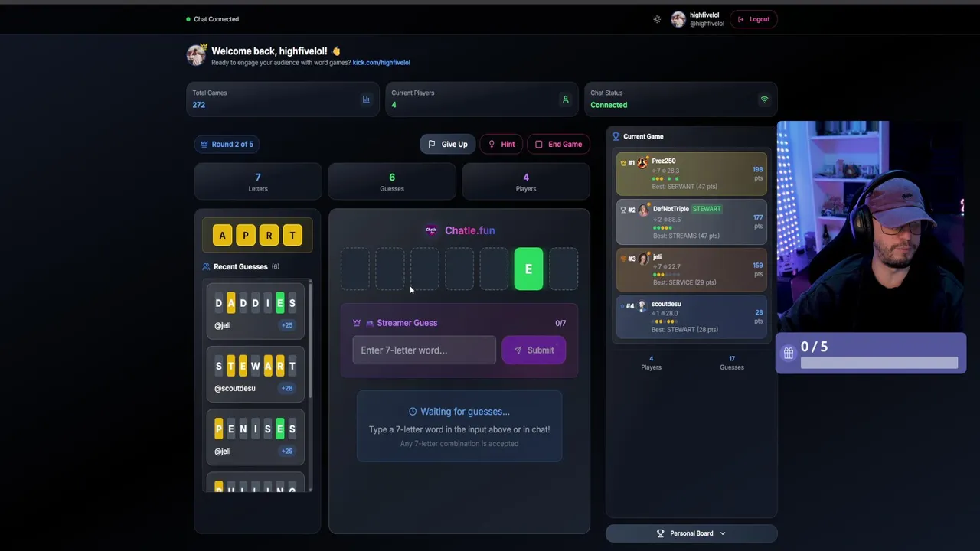Click the purple Submit button
980x551 pixels.
click(534, 350)
